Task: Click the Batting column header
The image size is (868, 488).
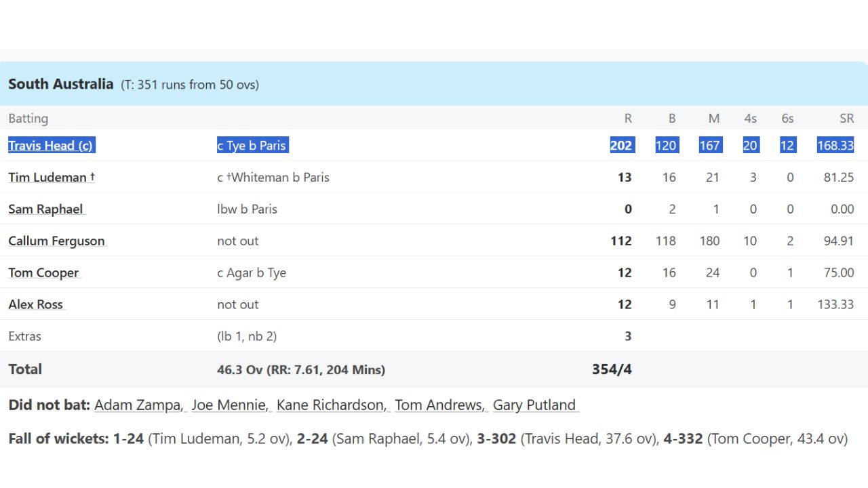Action: [x=28, y=119]
